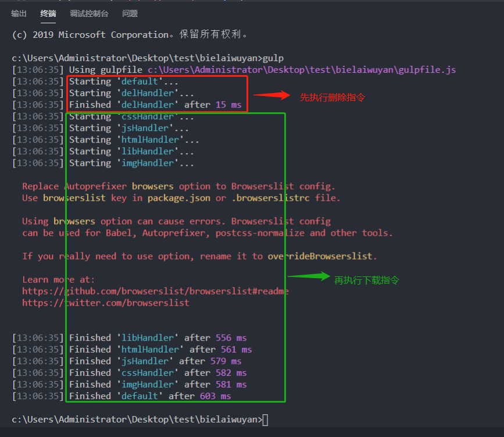Viewport: 504px width, 437px height.
Task: Click the Starting 'default' line
Action: [x=95, y=81]
